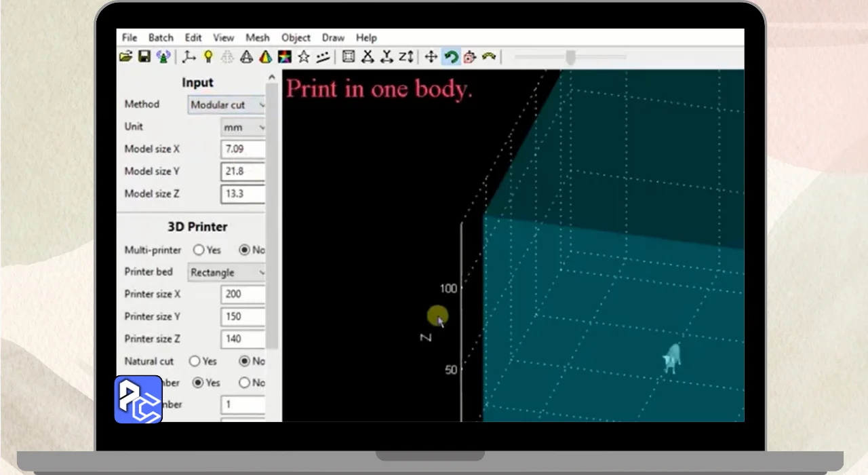Open the Printer bed Rectangle dropdown

click(x=226, y=273)
